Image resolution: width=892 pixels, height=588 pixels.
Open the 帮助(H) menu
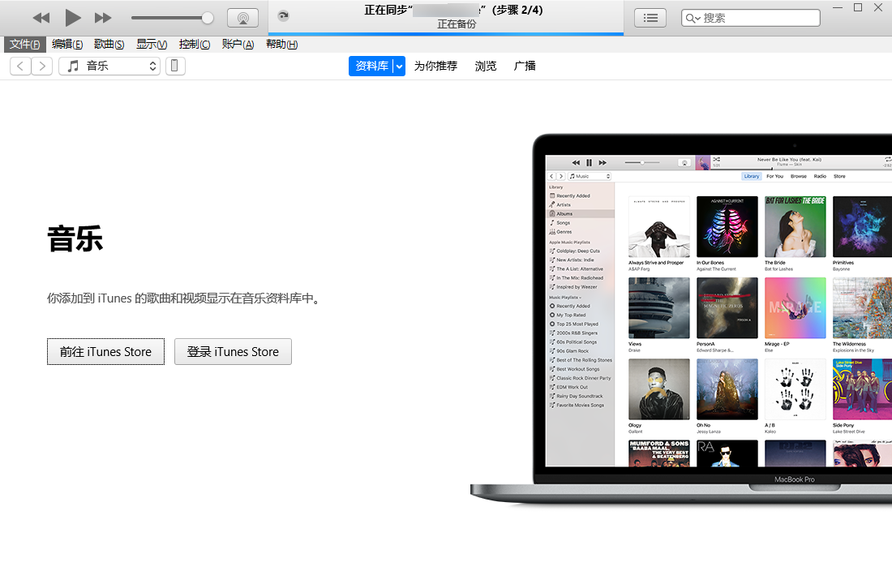[x=281, y=44]
